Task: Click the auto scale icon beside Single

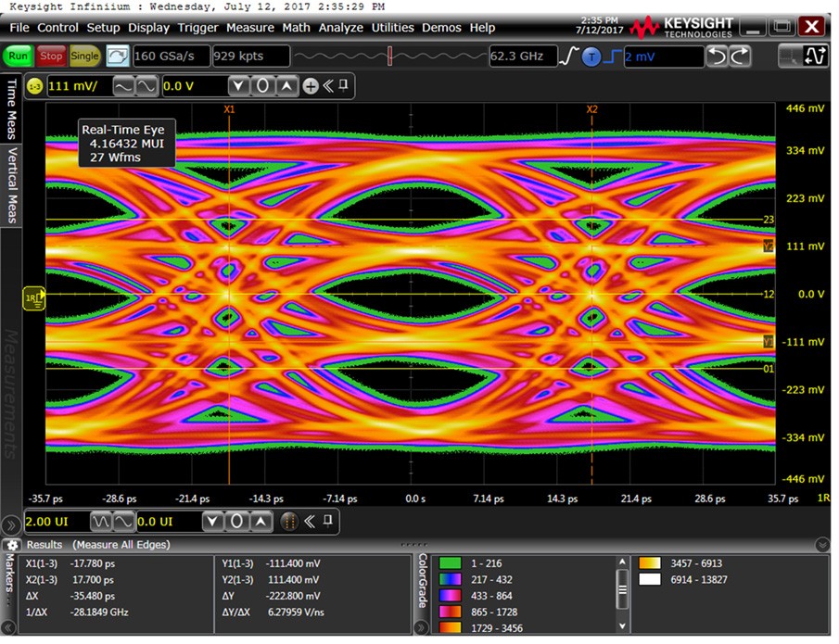Action: click(117, 56)
